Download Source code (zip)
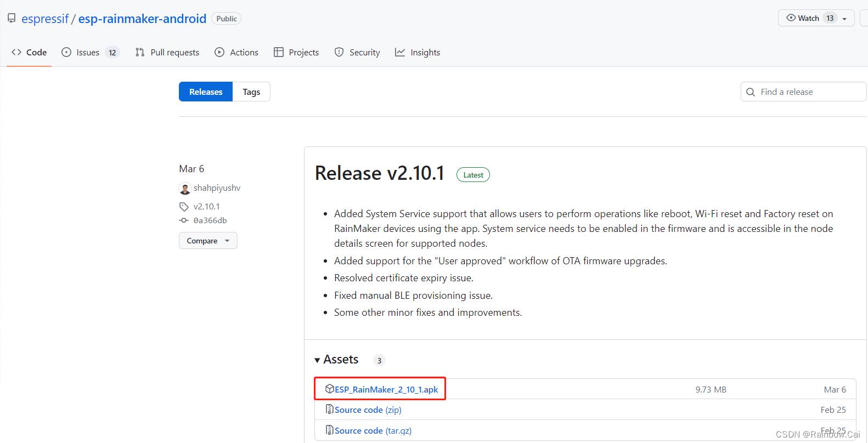868x443 pixels. pyautogui.click(x=368, y=410)
